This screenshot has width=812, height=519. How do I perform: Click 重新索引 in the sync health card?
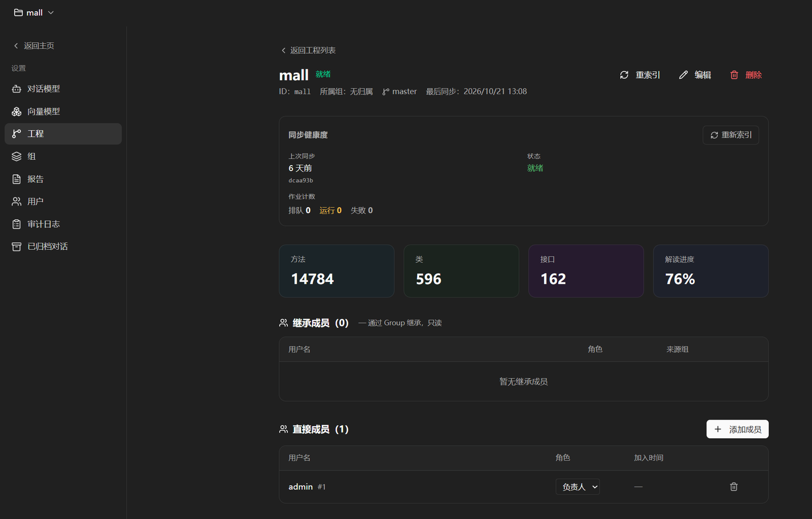(x=731, y=135)
